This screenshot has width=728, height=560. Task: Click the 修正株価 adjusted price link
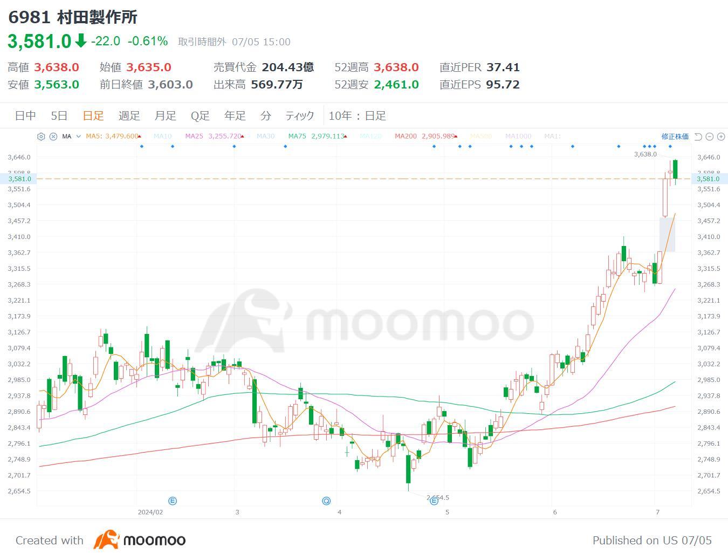coord(675,136)
